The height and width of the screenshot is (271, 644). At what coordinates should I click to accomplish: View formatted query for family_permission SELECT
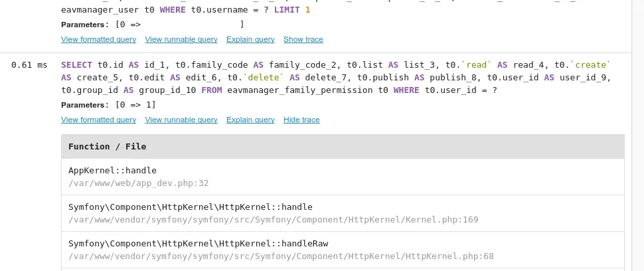pyautogui.click(x=98, y=120)
